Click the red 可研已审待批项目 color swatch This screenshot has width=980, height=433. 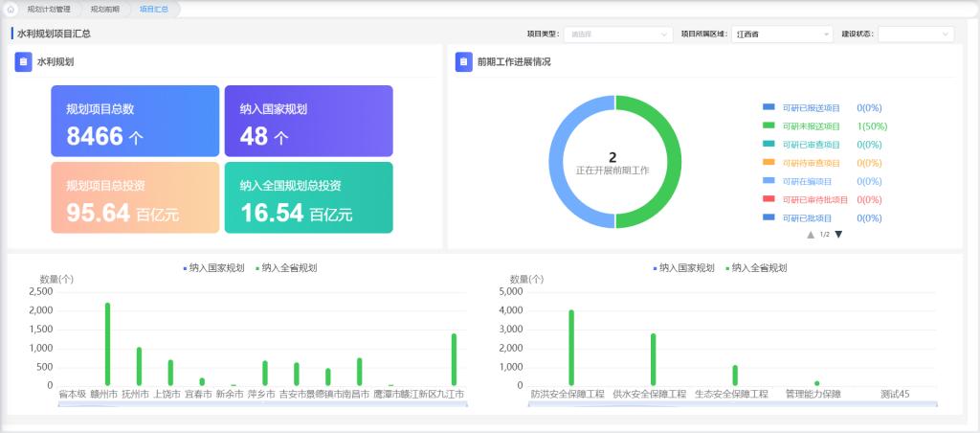tap(768, 199)
